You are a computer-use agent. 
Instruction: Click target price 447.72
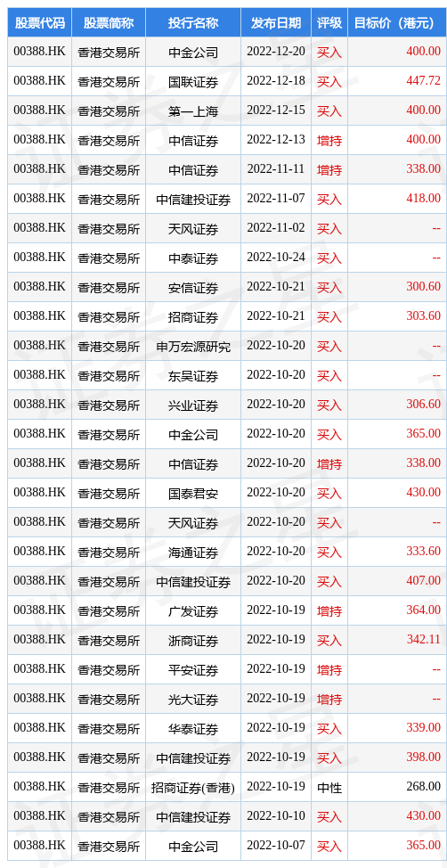pyautogui.click(x=422, y=81)
